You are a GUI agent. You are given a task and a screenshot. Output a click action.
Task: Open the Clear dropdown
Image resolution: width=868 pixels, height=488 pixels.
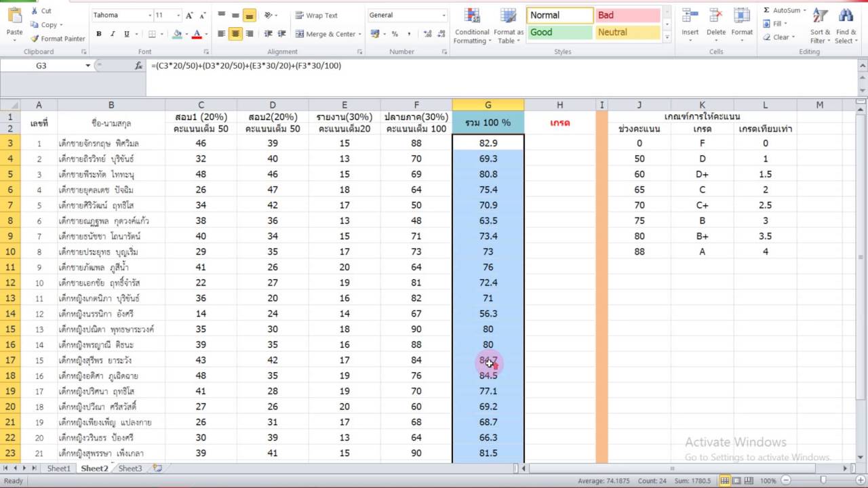coord(778,37)
